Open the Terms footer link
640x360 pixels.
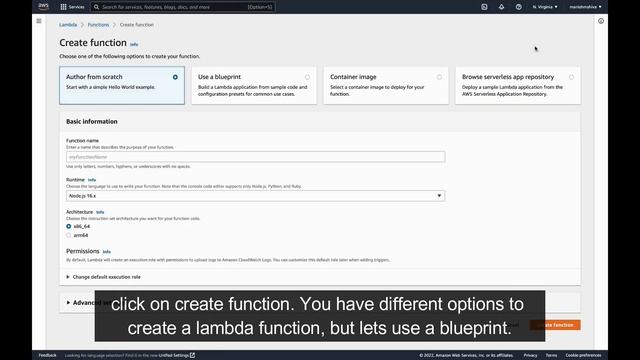(551, 355)
